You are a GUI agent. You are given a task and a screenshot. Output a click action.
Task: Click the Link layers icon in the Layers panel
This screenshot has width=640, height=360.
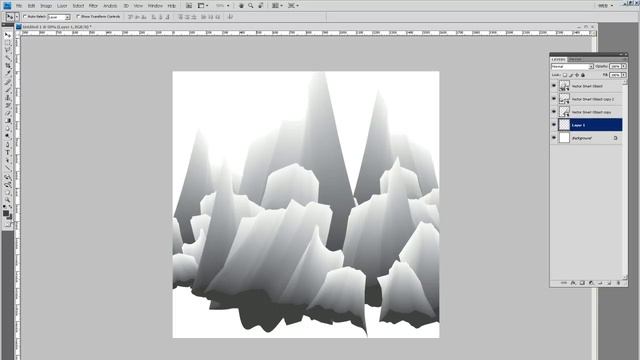(x=564, y=283)
